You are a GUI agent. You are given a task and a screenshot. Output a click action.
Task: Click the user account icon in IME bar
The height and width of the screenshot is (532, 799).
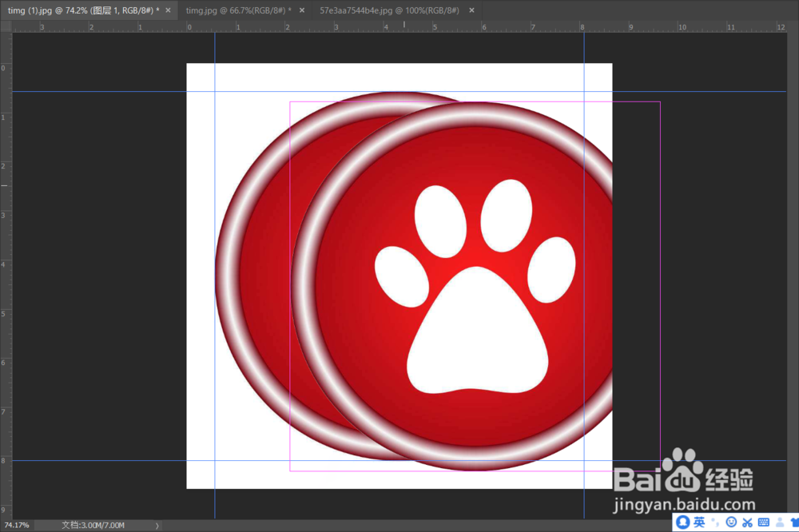(780, 522)
